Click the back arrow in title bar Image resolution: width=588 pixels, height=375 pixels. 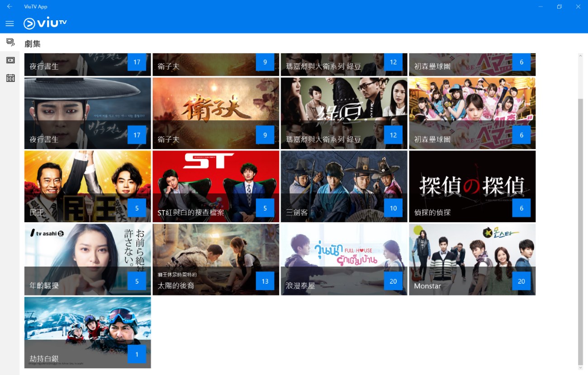9,6
